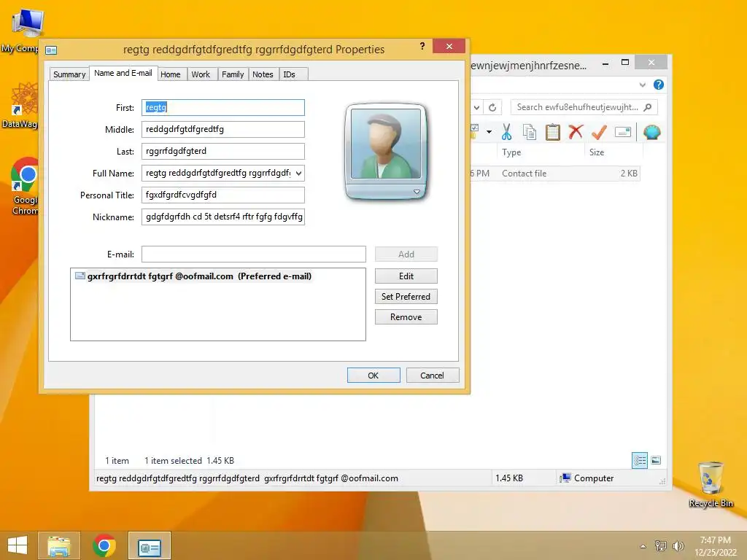Screen dimensions: 747x560
Task: Click the volume speaker tray icon
Action: [678, 546]
